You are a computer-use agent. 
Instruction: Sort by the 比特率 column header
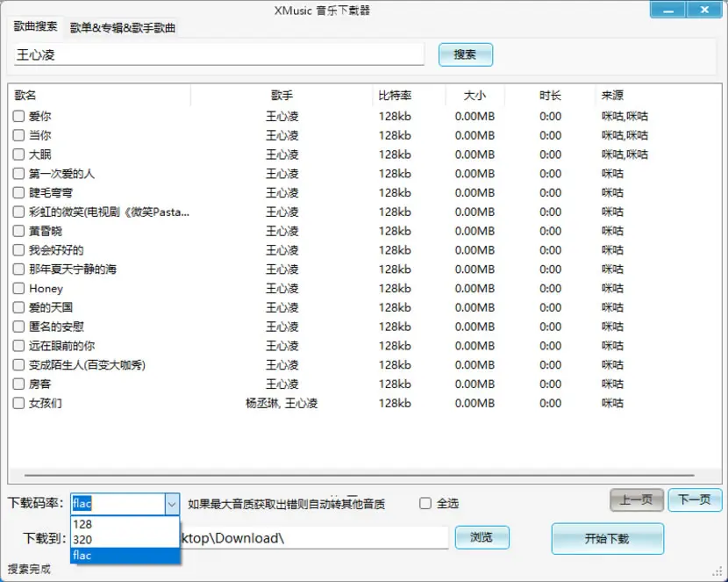click(395, 96)
